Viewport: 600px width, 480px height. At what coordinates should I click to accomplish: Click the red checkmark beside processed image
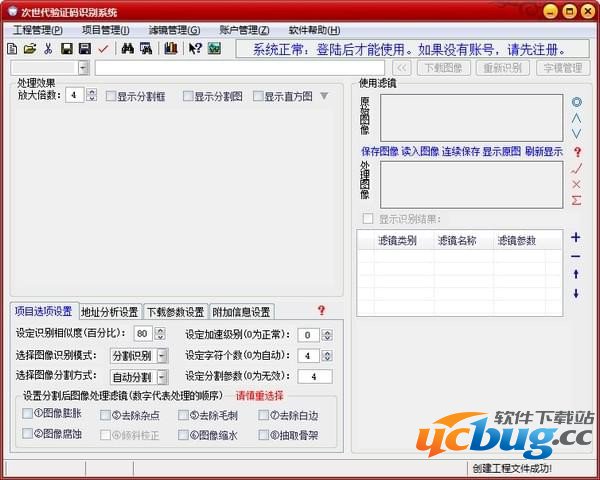pos(577,168)
